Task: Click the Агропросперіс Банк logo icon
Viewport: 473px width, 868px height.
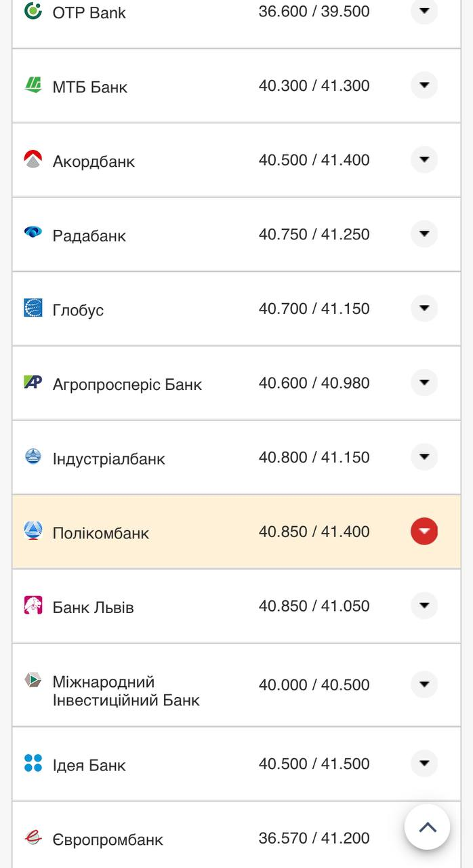Action: tap(33, 382)
